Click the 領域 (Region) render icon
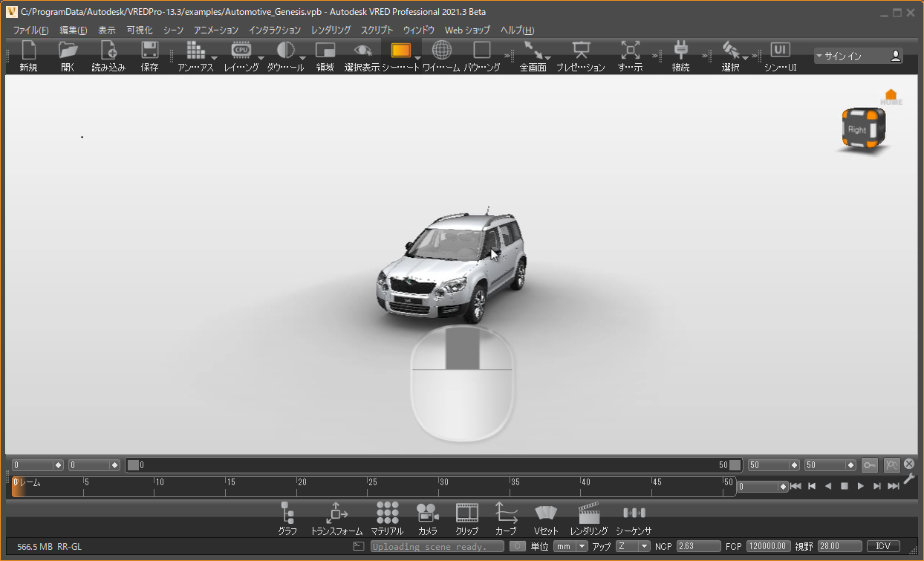Screen dimensions: 924x561 click(325, 50)
